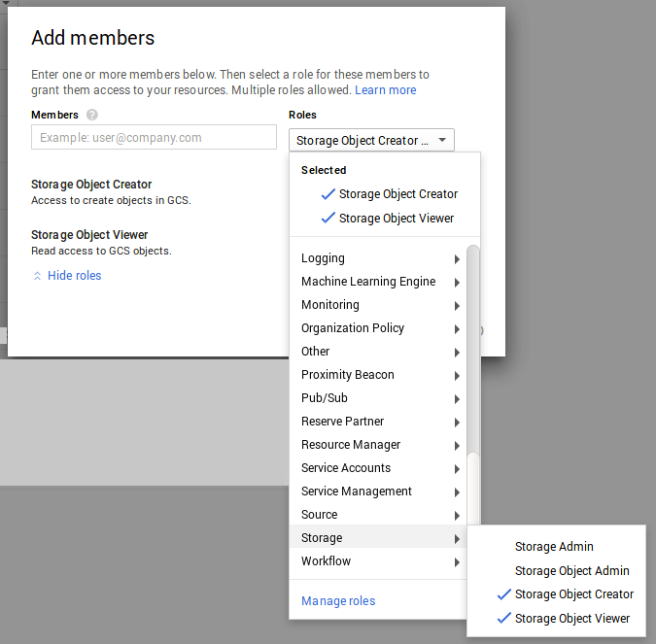Click the 'Read access to GCS objects.' text
This screenshot has height=644, width=656.
(x=101, y=251)
